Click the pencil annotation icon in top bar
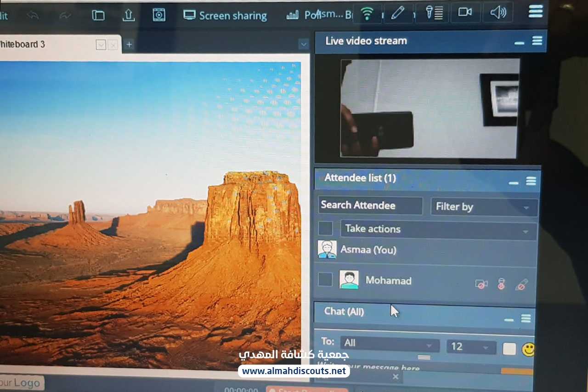 [397, 13]
